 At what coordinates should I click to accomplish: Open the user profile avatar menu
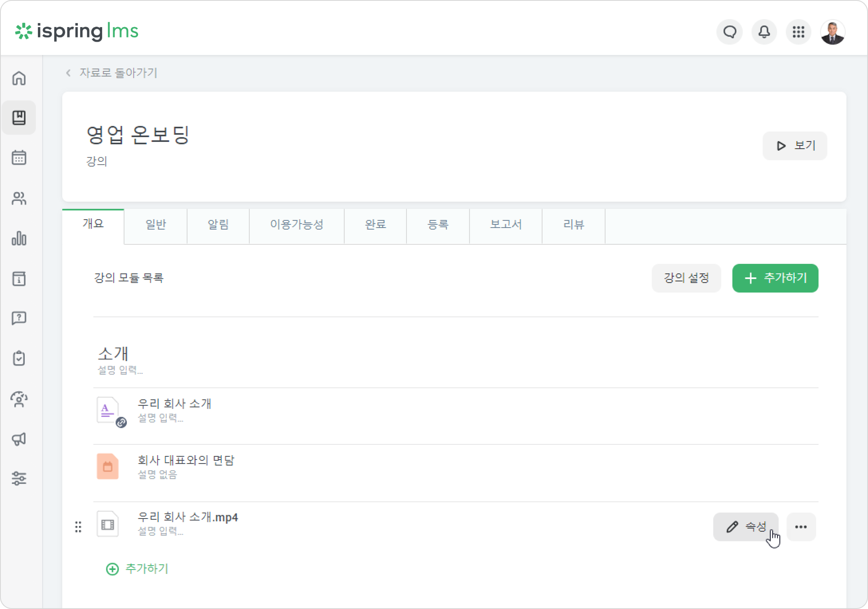(x=833, y=32)
